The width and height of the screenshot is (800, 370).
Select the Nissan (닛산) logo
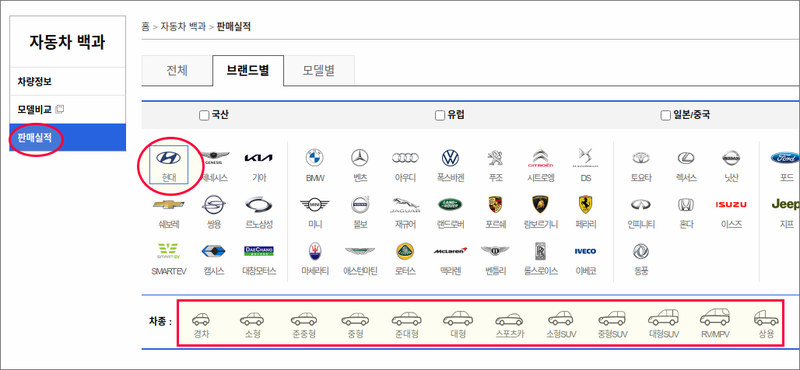click(x=731, y=158)
